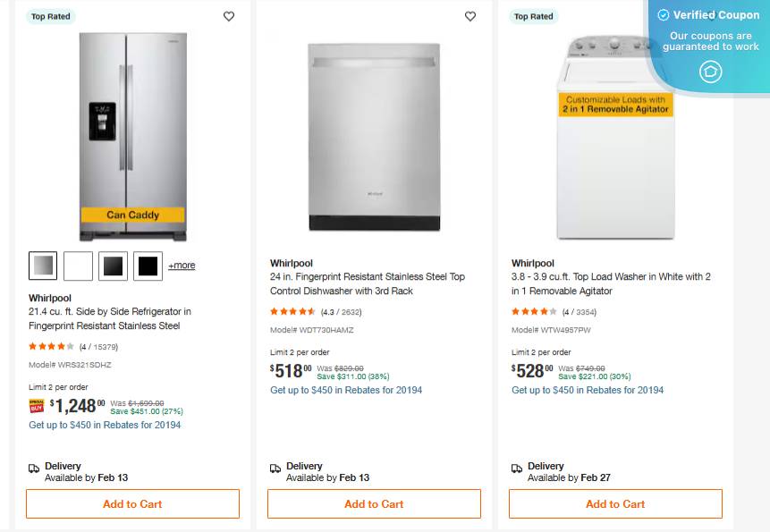Click the Top Rated badge on the washer card

[533, 16]
